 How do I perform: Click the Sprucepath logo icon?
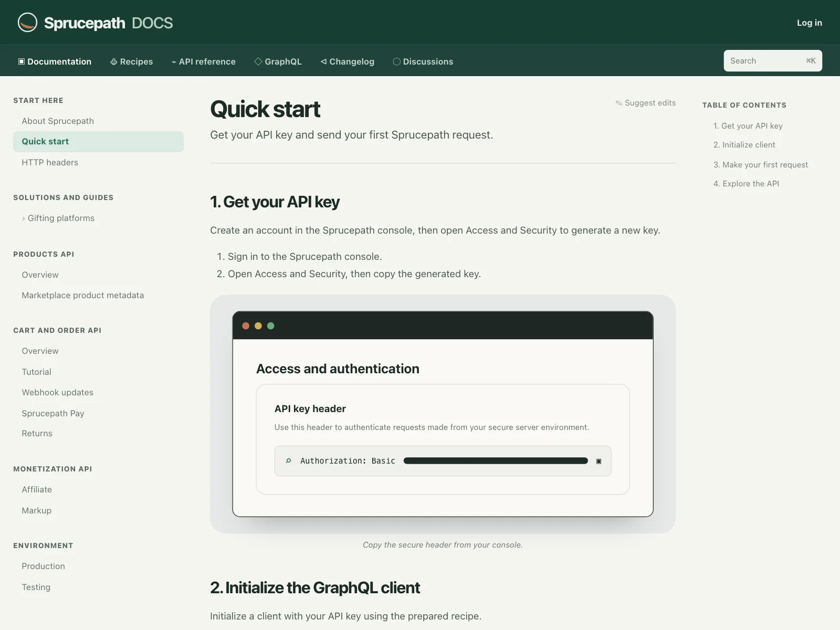[27, 23]
